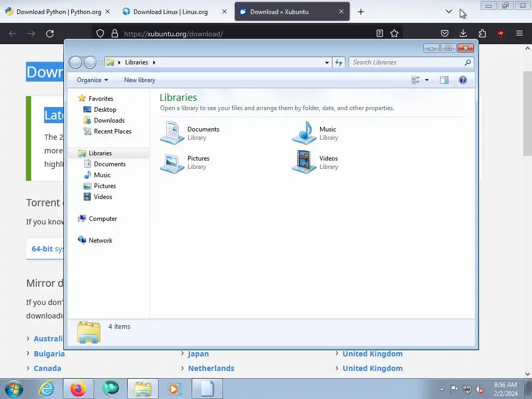Reload the page in Firefox

coord(50,34)
